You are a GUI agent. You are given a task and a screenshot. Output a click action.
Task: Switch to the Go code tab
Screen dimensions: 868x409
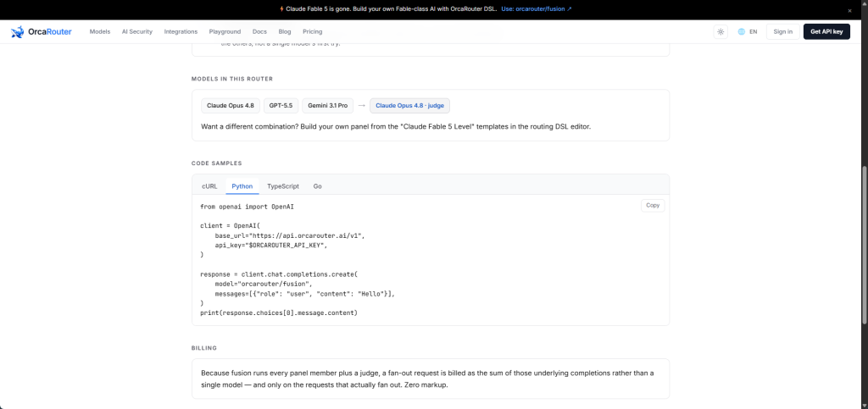[x=317, y=186]
